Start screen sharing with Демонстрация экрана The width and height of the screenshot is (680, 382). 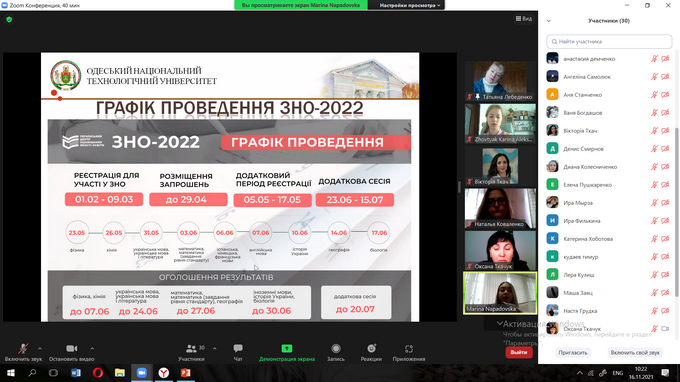tap(287, 349)
